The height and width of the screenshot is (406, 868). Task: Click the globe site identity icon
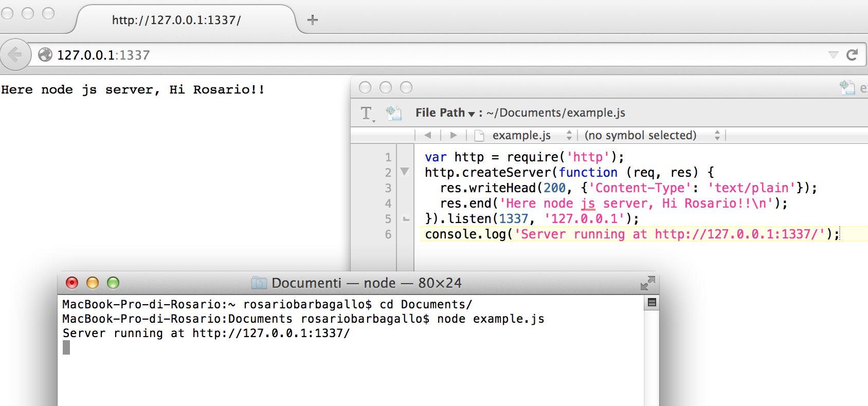point(45,54)
